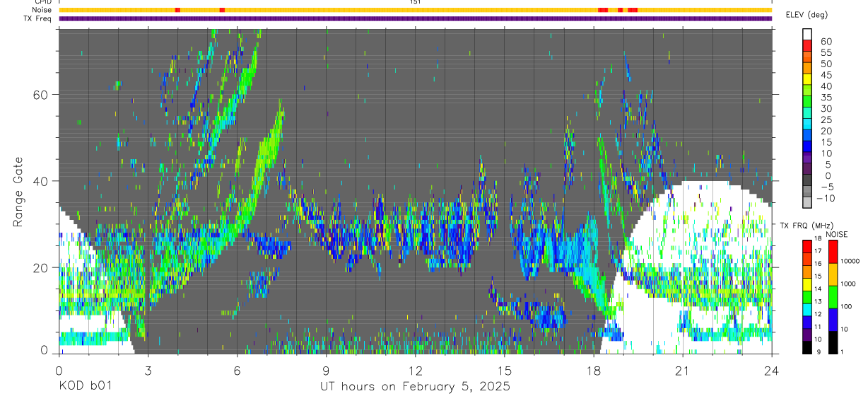Click the red noise marker near 5.5 UT
Image resolution: width=868 pixels, height=401 pixels.
coord(222,10)
